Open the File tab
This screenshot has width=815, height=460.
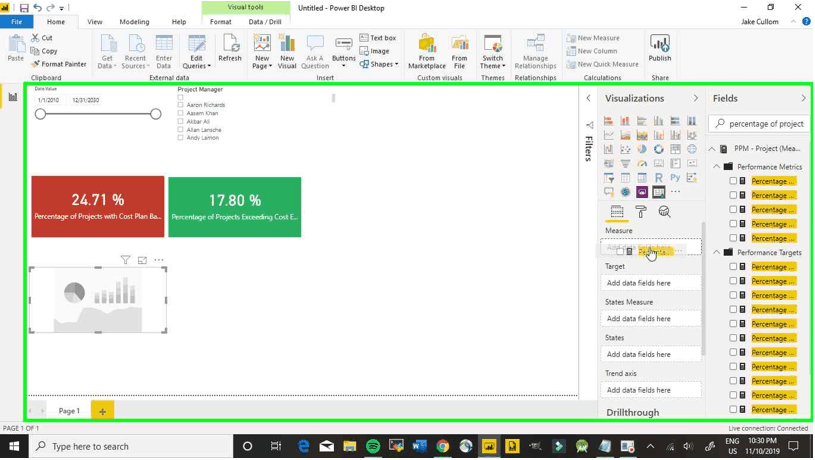[x=17, y=22]
